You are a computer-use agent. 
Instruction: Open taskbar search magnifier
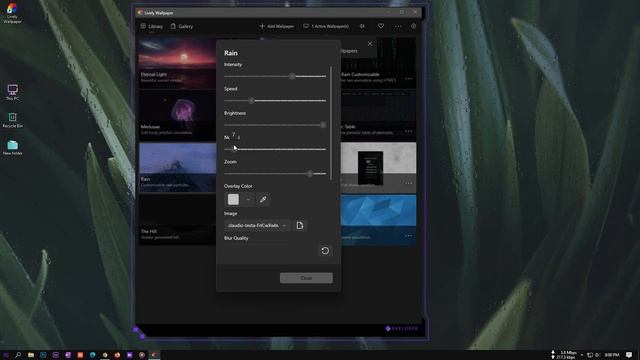(x=18, y=355)
